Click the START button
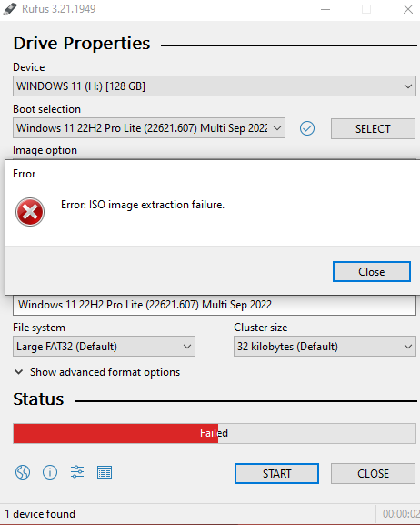This screenshot has height=525, width=420. pos(276,473)
